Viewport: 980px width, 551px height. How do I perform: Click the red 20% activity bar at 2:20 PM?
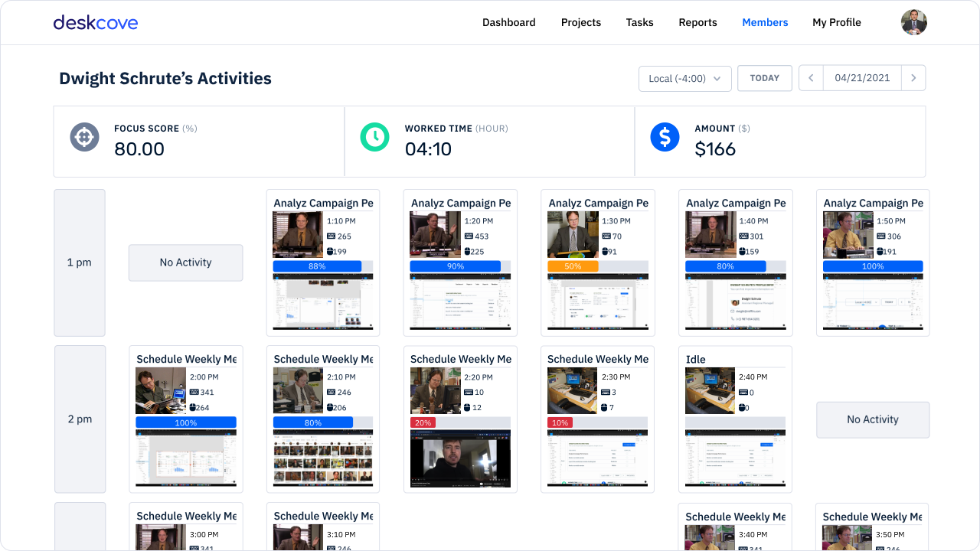point(424,422)
